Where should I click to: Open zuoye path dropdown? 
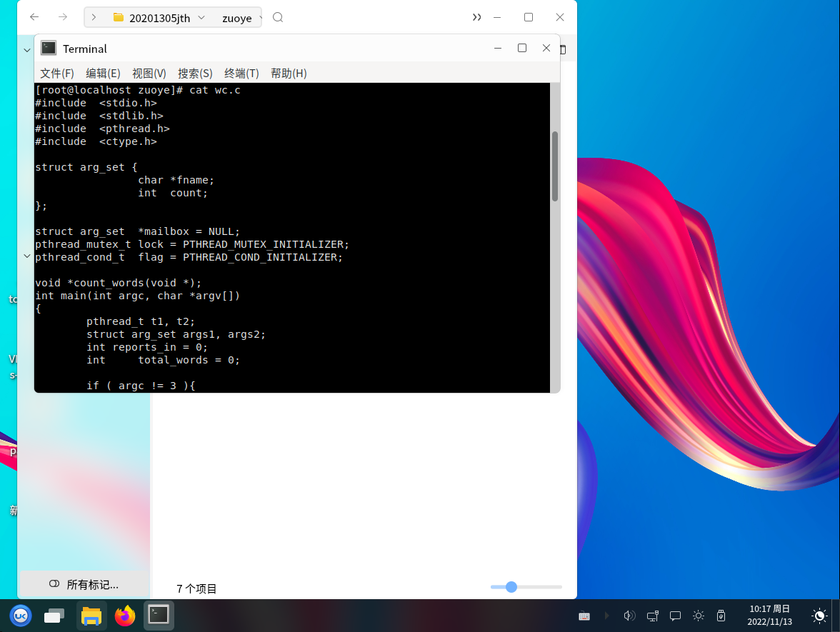(260, 18)
